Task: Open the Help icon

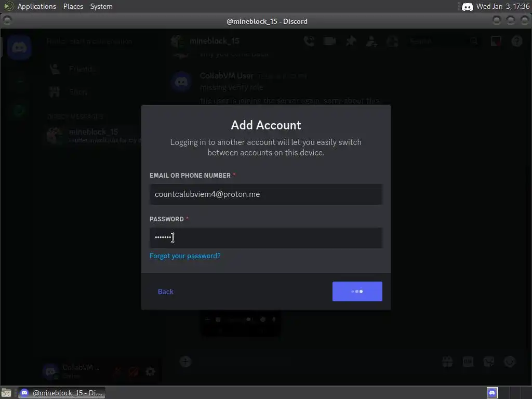Action: click(x=517, y=42)
